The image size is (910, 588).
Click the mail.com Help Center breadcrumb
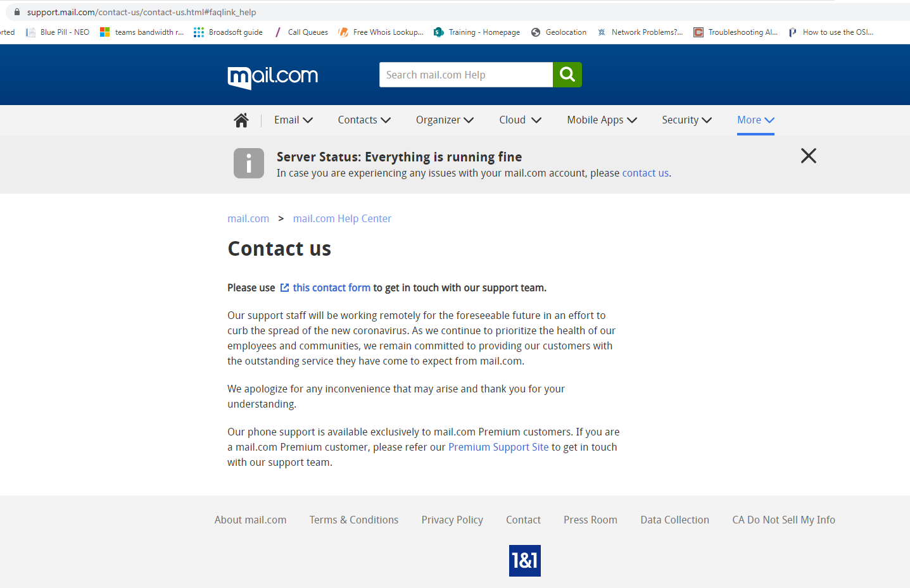click(x=342, y=218)
